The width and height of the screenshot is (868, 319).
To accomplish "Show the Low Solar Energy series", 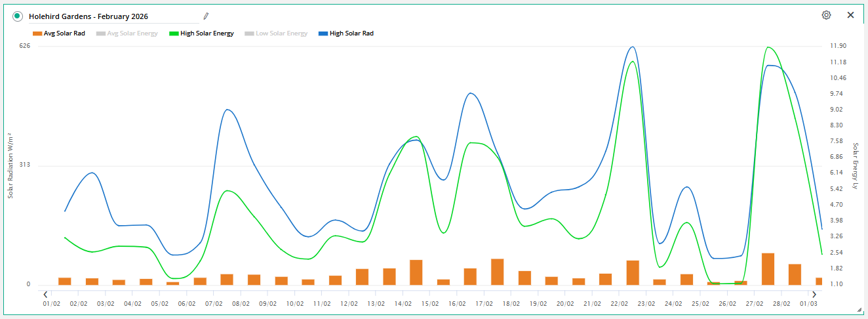I will (276, 33).
